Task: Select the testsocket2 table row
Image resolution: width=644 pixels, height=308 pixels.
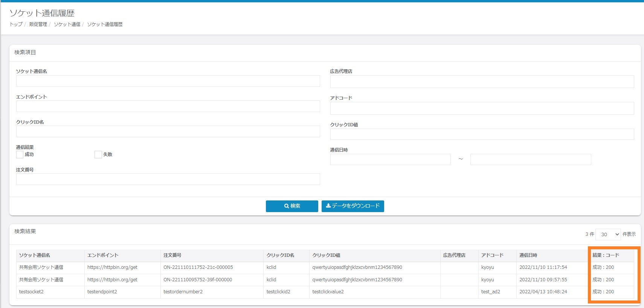Action: pos(31,292)
